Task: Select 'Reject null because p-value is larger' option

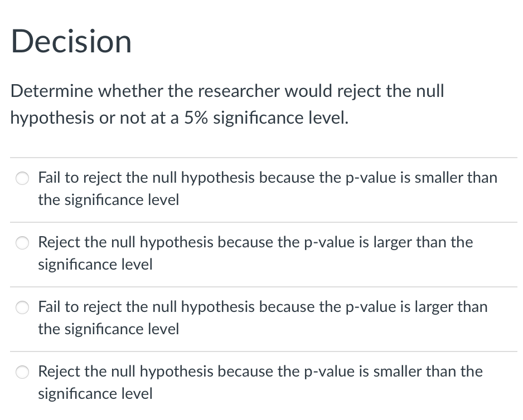Action: (22, 243)
